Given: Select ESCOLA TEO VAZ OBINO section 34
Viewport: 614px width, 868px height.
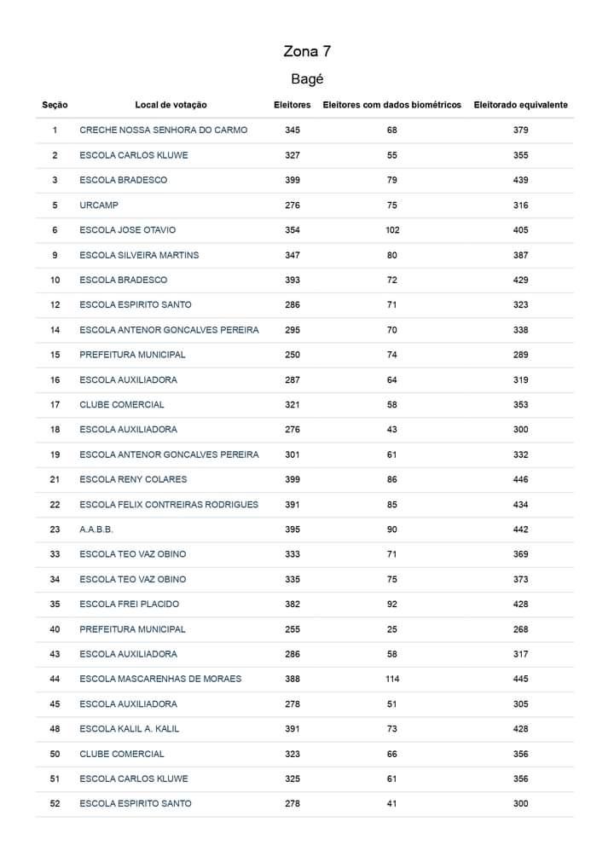Looking at the screenshot, I should click(x=133, y=579).
